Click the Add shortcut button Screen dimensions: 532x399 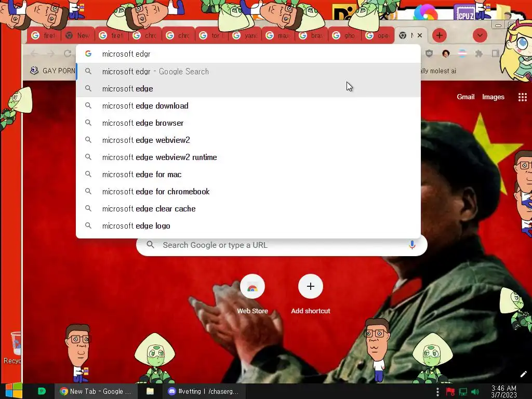(x=311, y=294)
